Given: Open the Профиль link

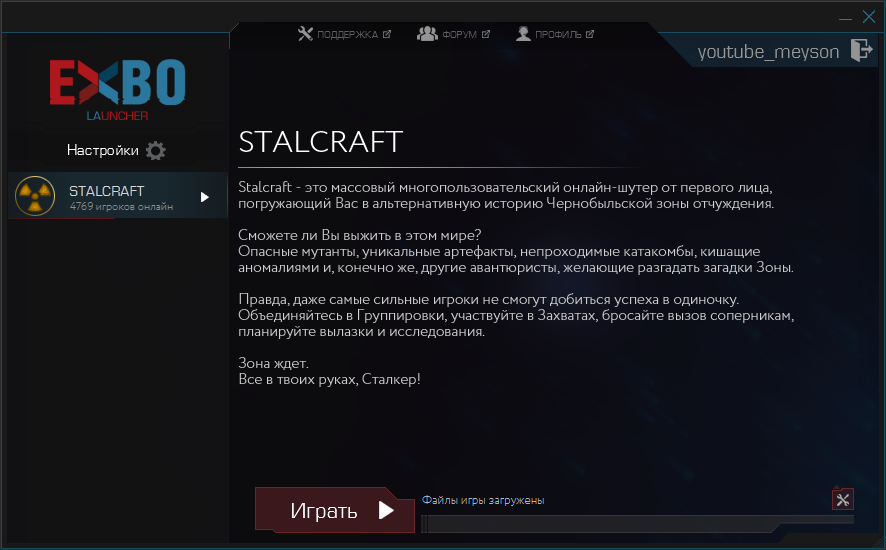Looking at the screenshot, I should pos(555,34).
